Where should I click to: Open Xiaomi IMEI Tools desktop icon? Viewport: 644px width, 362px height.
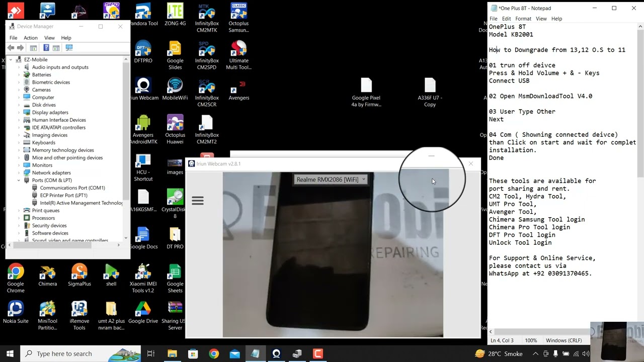point(143,279)
